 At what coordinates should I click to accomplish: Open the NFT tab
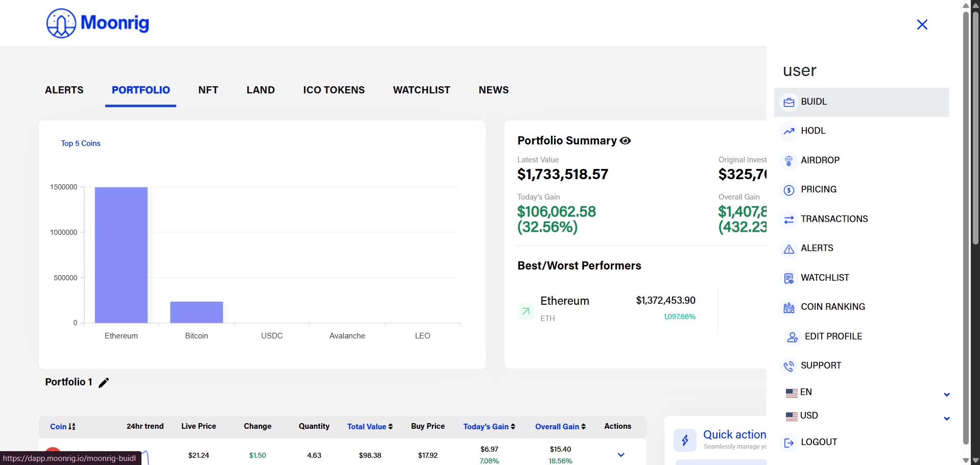[x=208, y=90]
